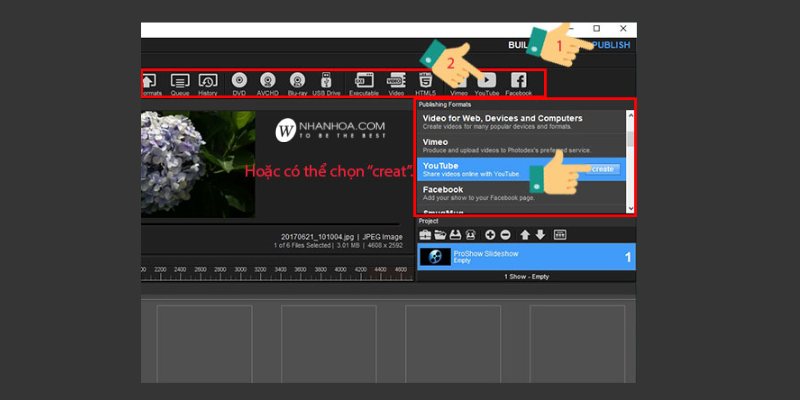Choose the DVD output icon
Viewport: 800px width, 400px height.
click(239, 80)
